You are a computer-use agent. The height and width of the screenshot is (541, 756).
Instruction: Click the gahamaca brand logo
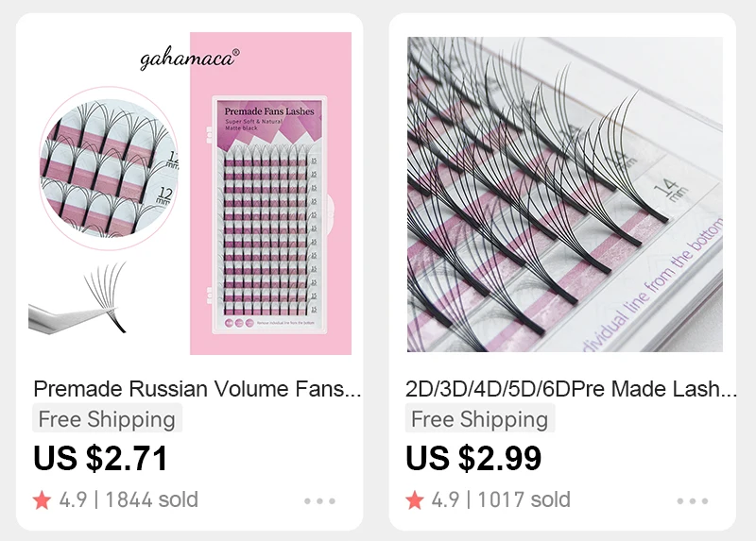[190, 59]
